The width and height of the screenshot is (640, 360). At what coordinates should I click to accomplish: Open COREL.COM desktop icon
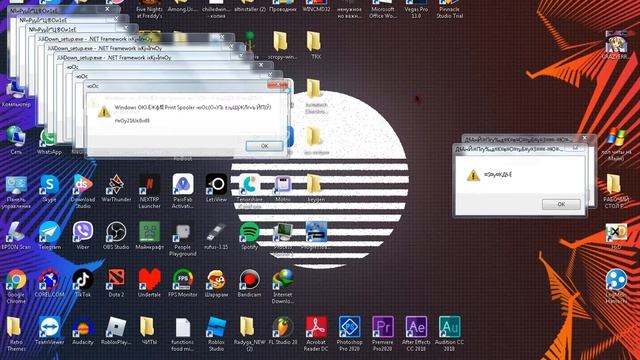click(x=49, y=280)
